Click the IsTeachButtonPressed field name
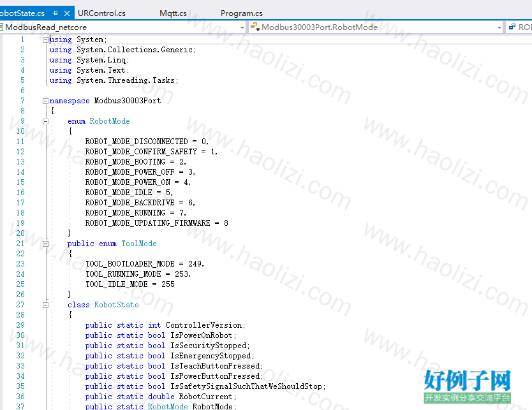 (x=215, y=366)
